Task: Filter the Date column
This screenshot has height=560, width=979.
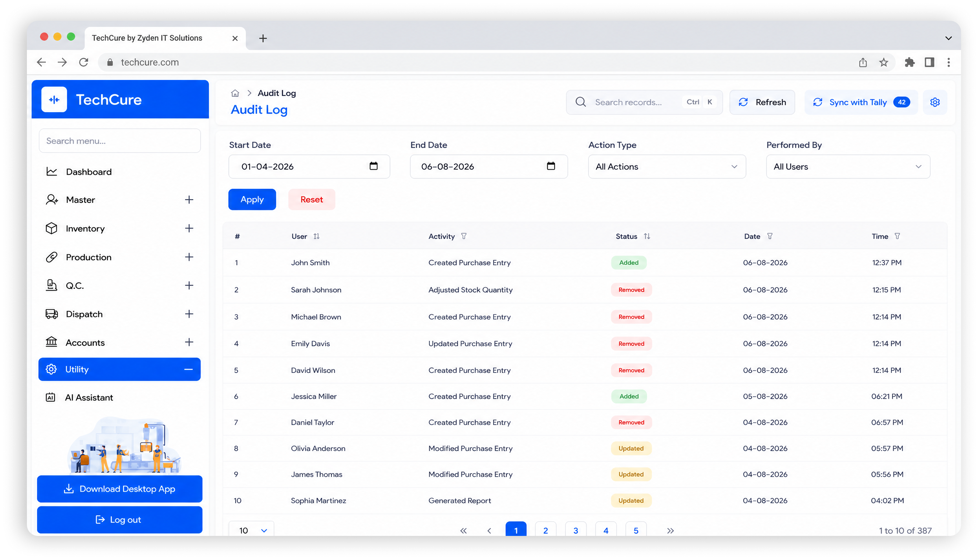Action: tap(770, 236)
